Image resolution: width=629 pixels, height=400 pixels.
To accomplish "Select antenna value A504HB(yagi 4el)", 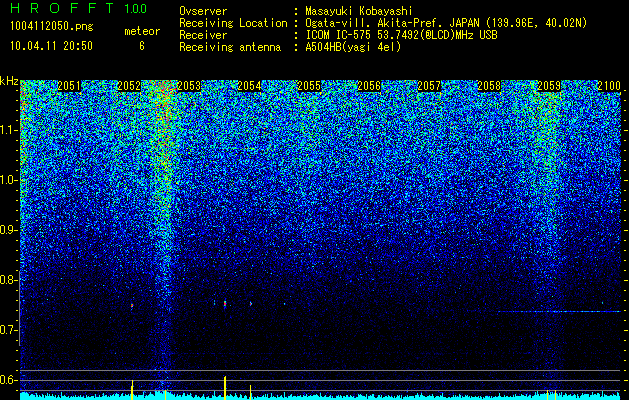I will [x=353, y=47].
